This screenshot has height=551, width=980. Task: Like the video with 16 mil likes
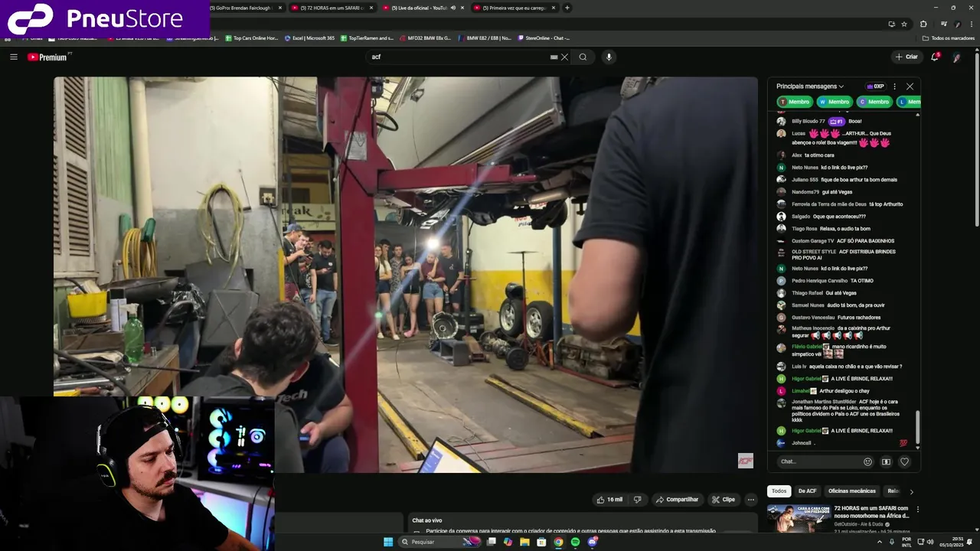point(610,500)
